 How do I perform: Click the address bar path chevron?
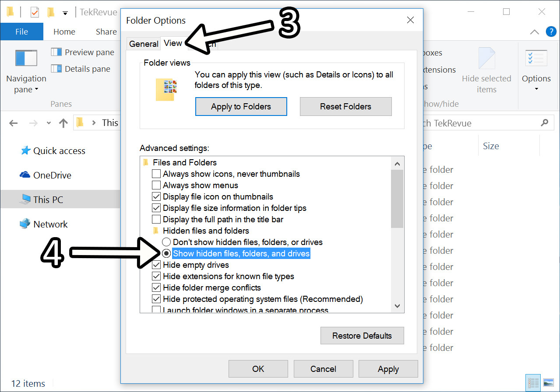(94, 123)
